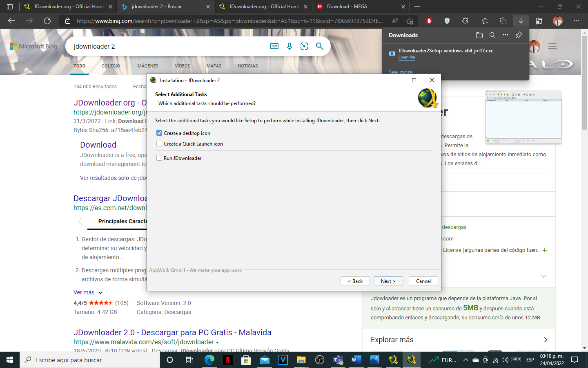Open Task View on taskbar
Viewport: 588px width, 368px height.
click(189, 360)
